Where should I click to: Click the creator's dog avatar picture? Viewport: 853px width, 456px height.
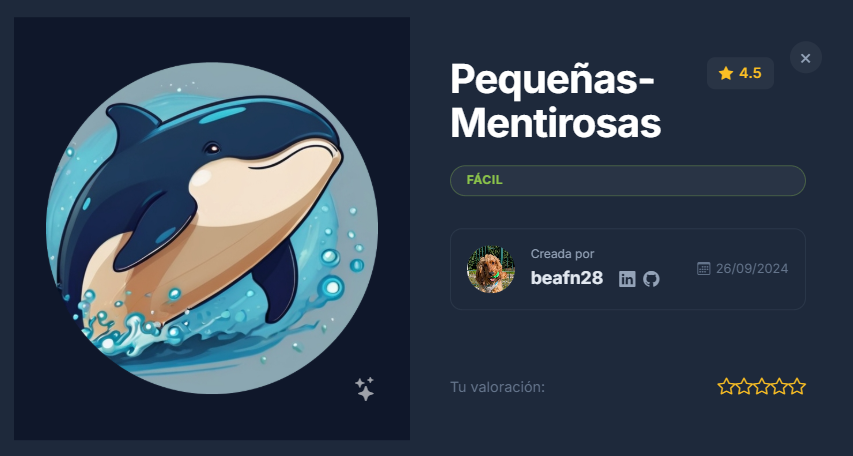click(491, 269)
